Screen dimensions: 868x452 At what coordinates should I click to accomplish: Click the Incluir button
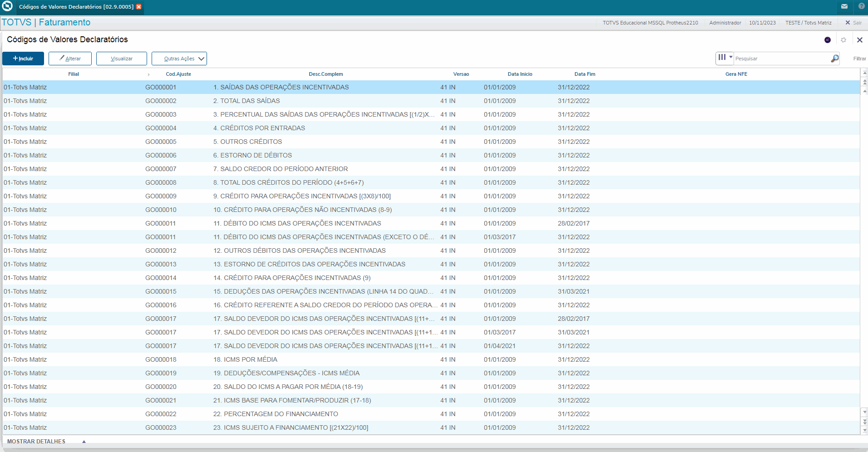click(23, 59)
